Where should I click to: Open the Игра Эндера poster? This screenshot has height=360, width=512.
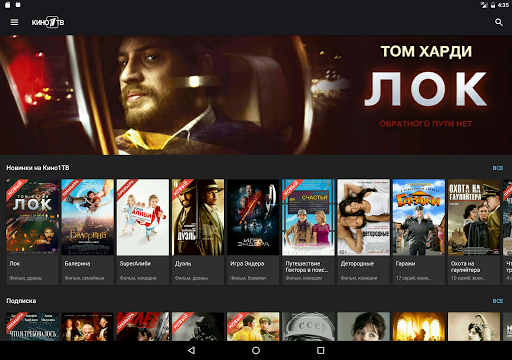[253, 217]
